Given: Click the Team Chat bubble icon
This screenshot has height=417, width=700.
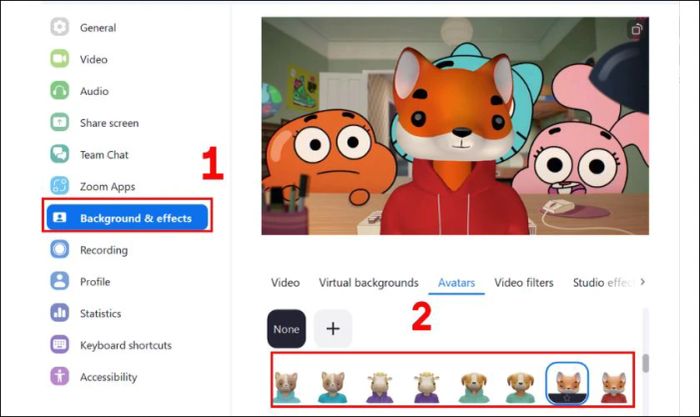Looking at the screenshot, I should [59, 154].
